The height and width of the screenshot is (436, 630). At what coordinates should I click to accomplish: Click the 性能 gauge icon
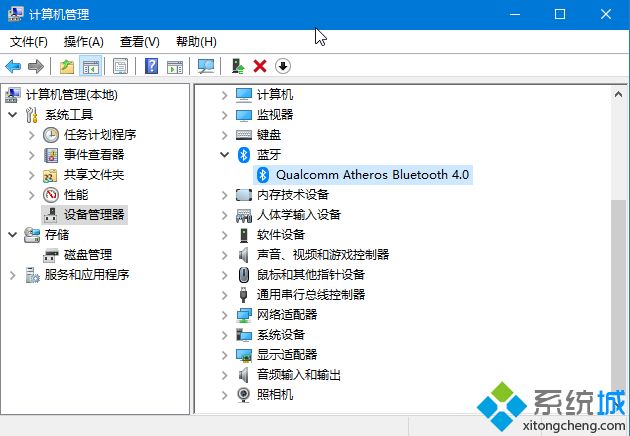click(x=51, y=195)
